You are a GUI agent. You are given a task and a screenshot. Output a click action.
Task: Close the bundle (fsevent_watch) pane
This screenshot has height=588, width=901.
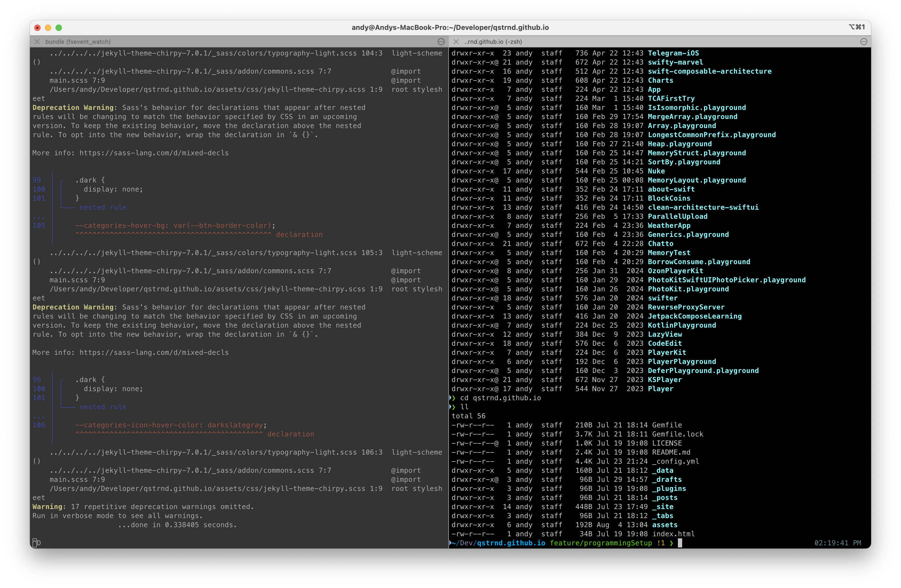pyautogui.click(x=37, y=42)
